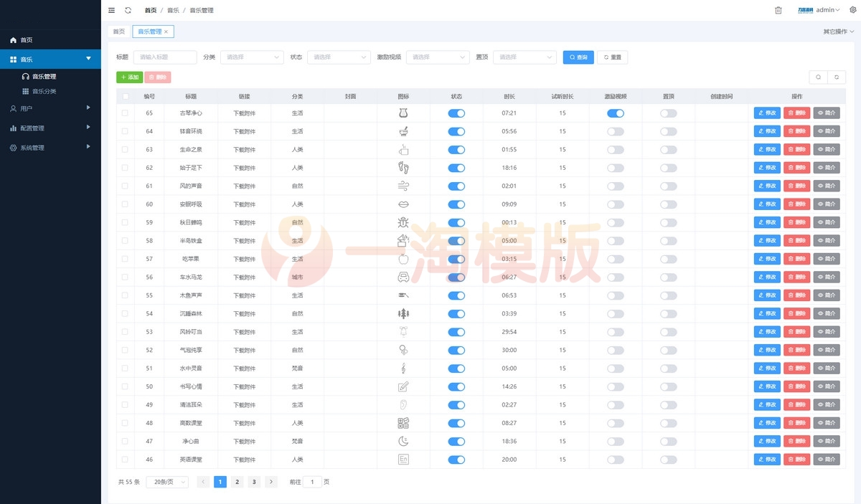
Task: Click the blue 查询 button
Action: [578, 57]
